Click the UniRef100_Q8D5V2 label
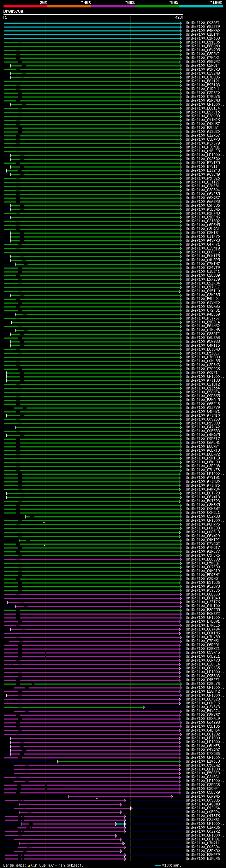226x868 pixels. [x=203, y=54]
